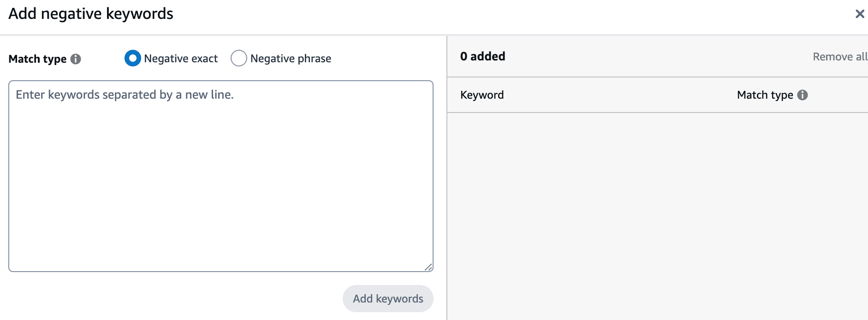This screenshot has width=868, height=320.
Task: Click info icon beside Match type label
Action: pyautogui.click(x=76, y=59)
